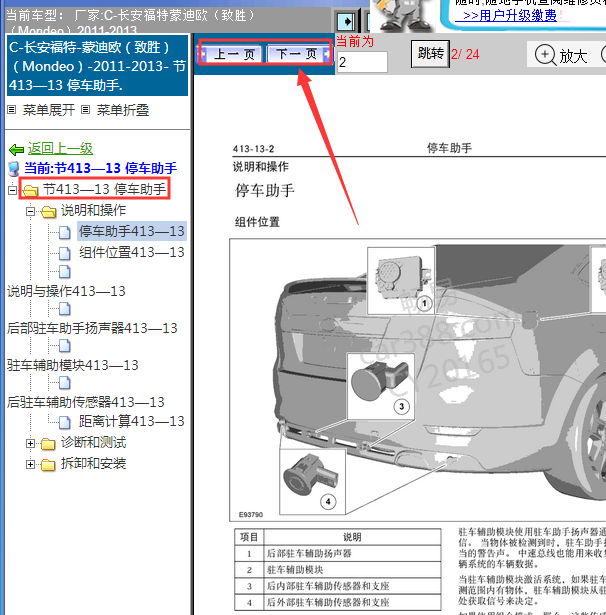
Task: Click the 说明和操作 folder icon
Action: click(49, 212)
